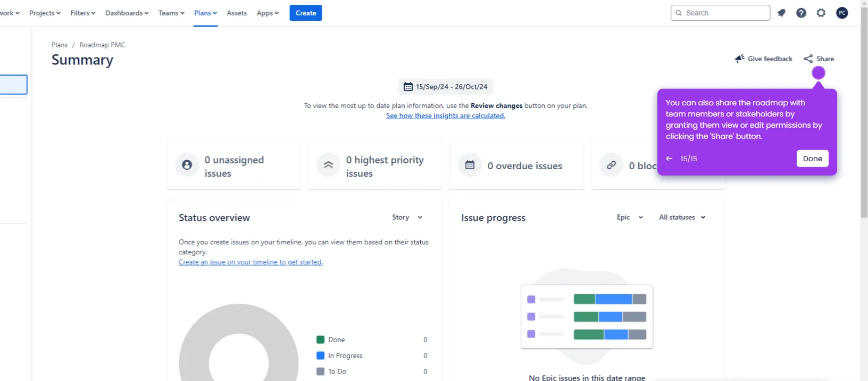The height and width of the screenshot is (381, 868).
Task: Open the Apps dropdown menu
Action: (x=268, y=13)
